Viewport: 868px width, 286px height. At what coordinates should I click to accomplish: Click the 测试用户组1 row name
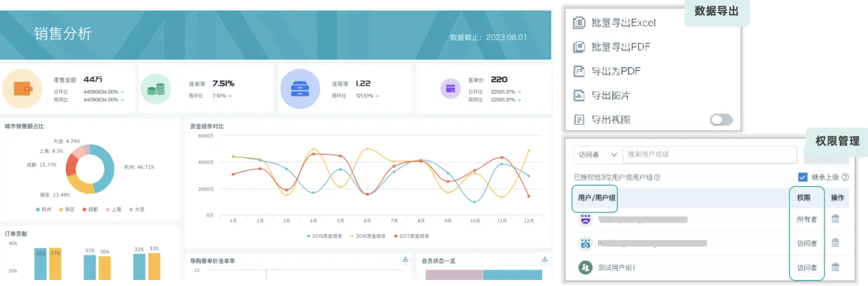click(x=616, y=267)
